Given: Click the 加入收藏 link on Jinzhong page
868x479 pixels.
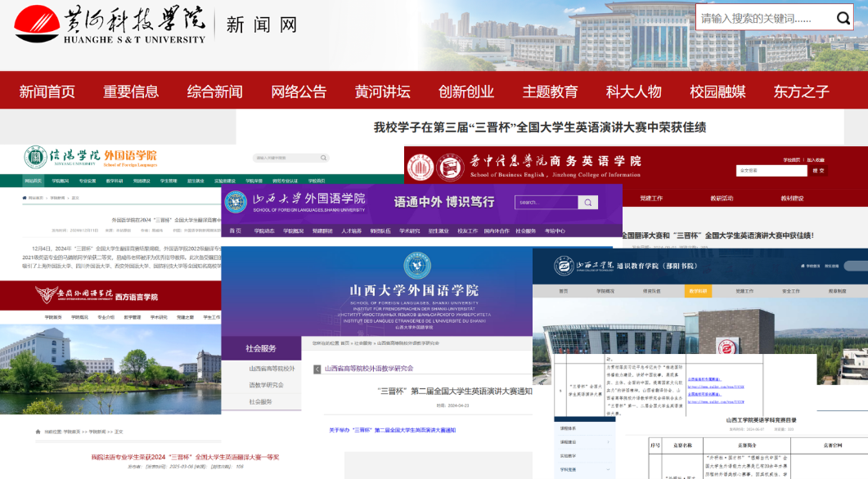Looking at the screenshot, I should 816,160.
